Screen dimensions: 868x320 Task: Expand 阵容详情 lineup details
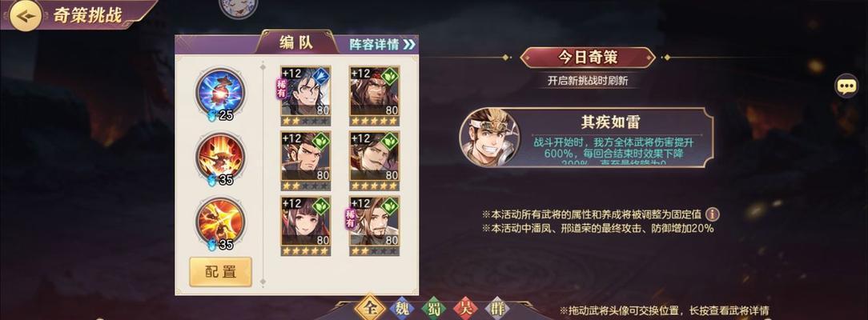(382, 45)
